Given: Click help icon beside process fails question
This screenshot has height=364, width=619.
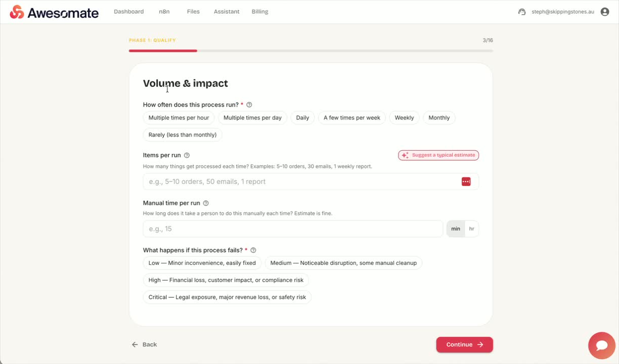Looking at the screenshot, I should 253,250.
